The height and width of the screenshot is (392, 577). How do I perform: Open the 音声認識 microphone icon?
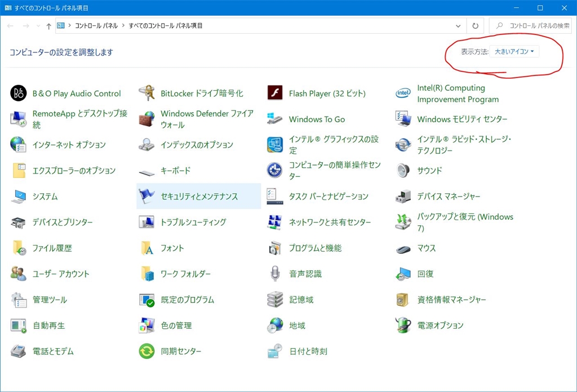[x=275, y=274]
